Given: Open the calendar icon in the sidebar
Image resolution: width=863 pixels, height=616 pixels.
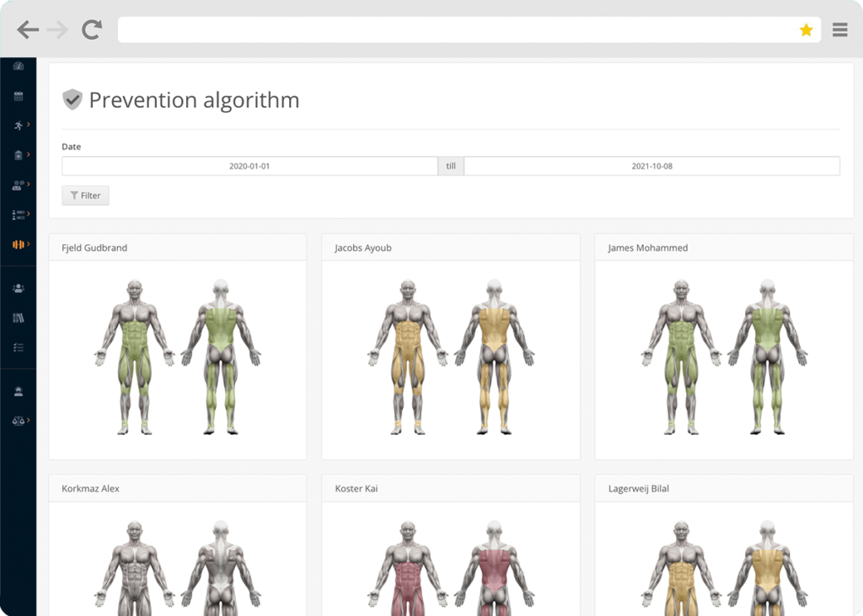Looking at the screenshot, I should point(19,97).
